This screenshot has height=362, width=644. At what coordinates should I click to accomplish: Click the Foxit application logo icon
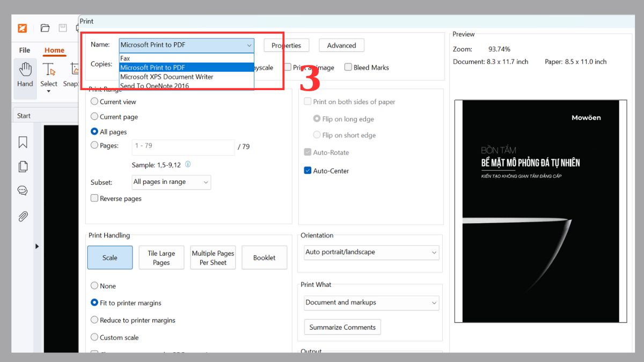click(23, 28)
